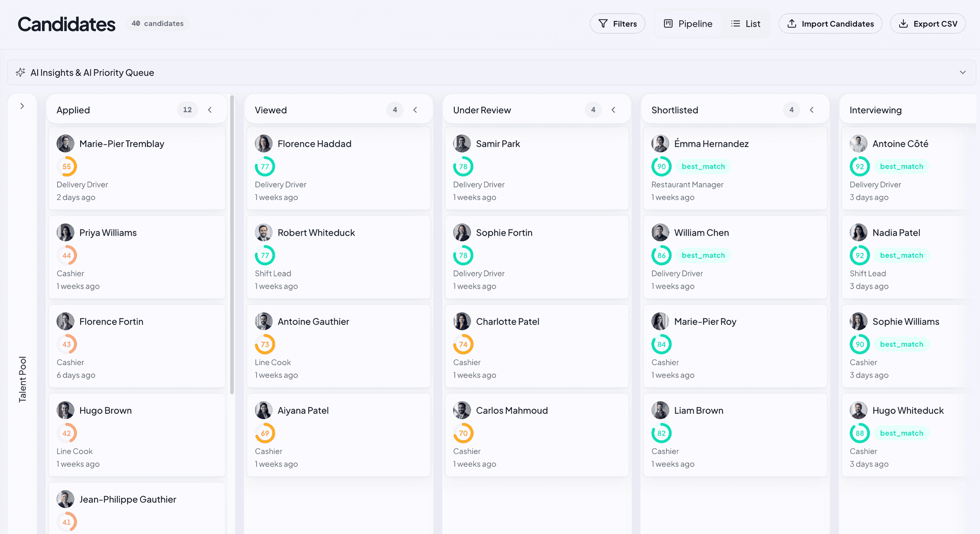Click Nadia Patel's avatar photo
Screen dimensions: 980x534
pyautogui.click(x=859, y=233)
